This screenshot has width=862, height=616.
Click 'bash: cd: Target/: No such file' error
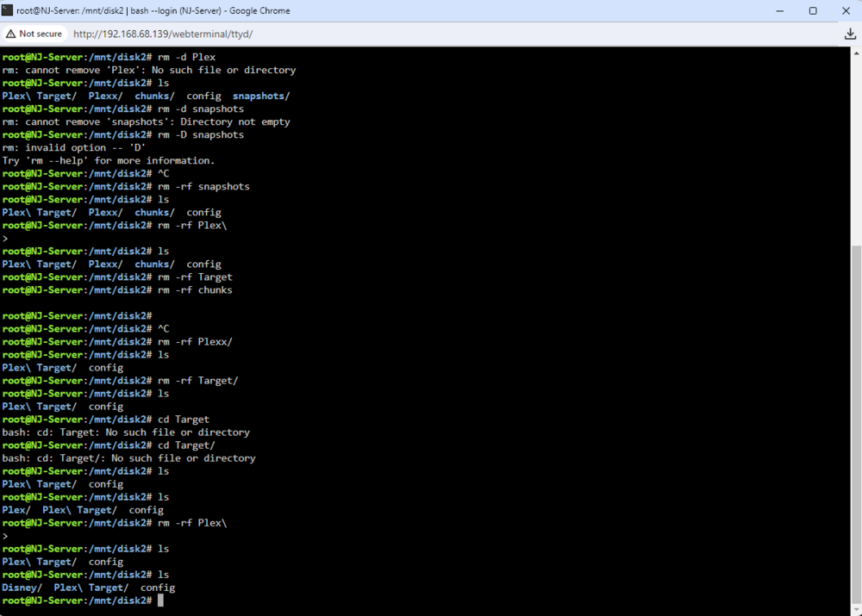[128, 458]
